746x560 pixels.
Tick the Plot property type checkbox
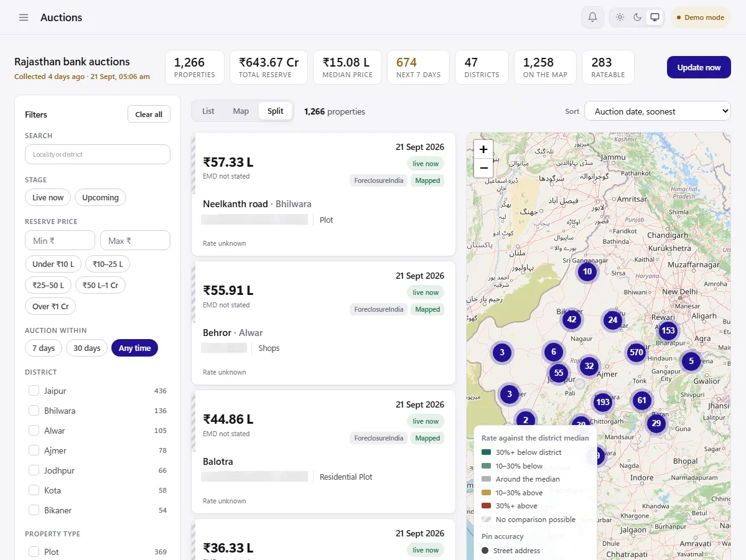point(34,552)
